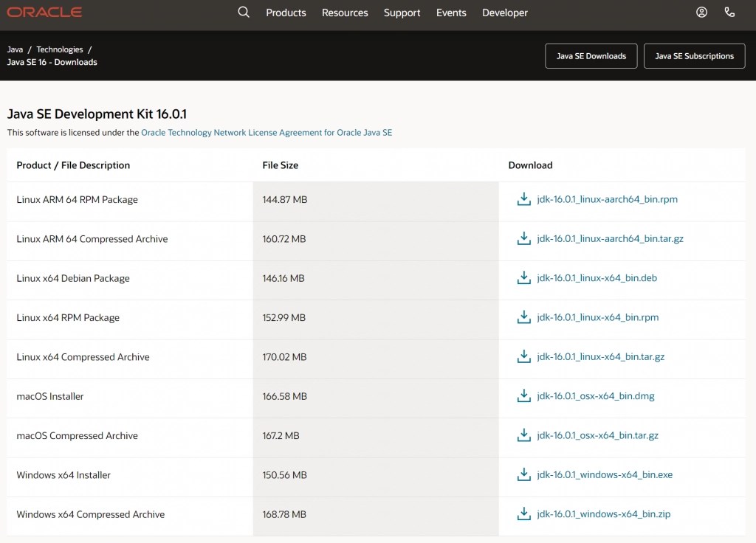Click the Java SE Development Kit 16.0.1 heading
The image size is (756, 543).
click(x=97, y=114)
